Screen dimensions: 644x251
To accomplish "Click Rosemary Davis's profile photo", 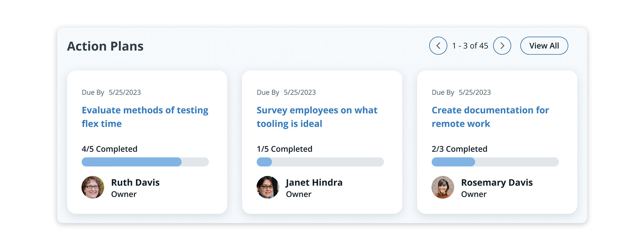I will [x=443, y=187].
